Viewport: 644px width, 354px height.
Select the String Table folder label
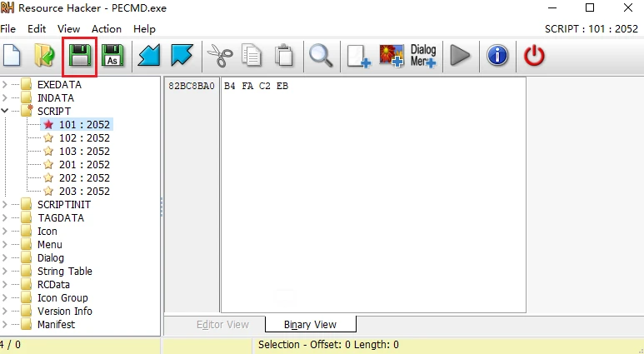click(65, 272)
